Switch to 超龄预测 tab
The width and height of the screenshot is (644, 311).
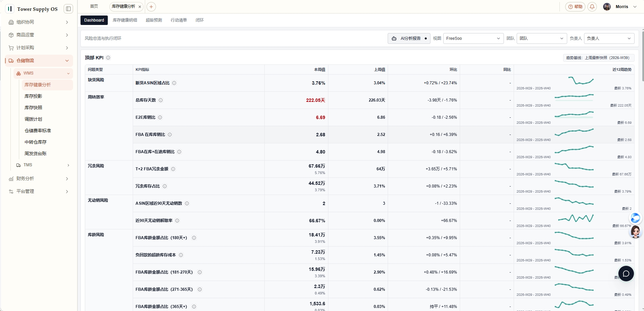click(154, 20)
